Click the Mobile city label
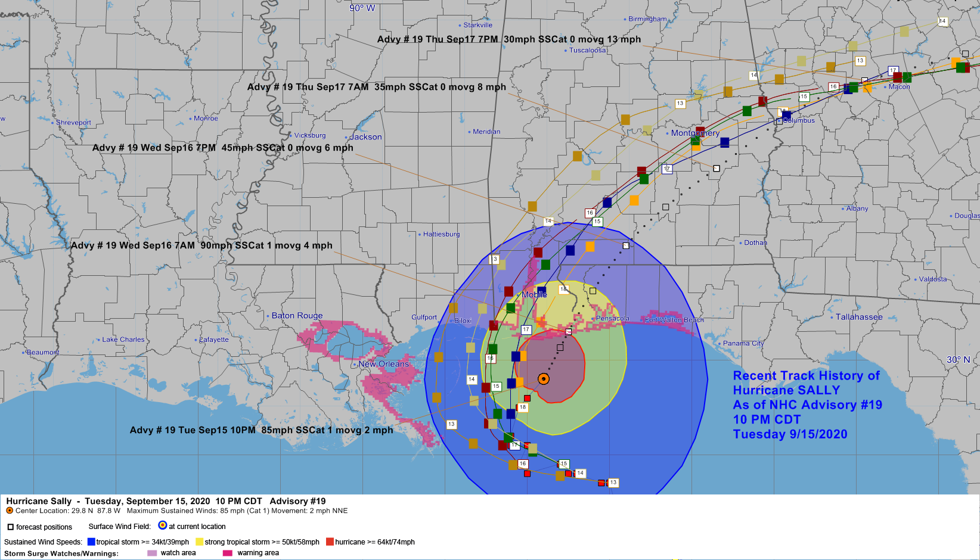 (x=534, y=295)
